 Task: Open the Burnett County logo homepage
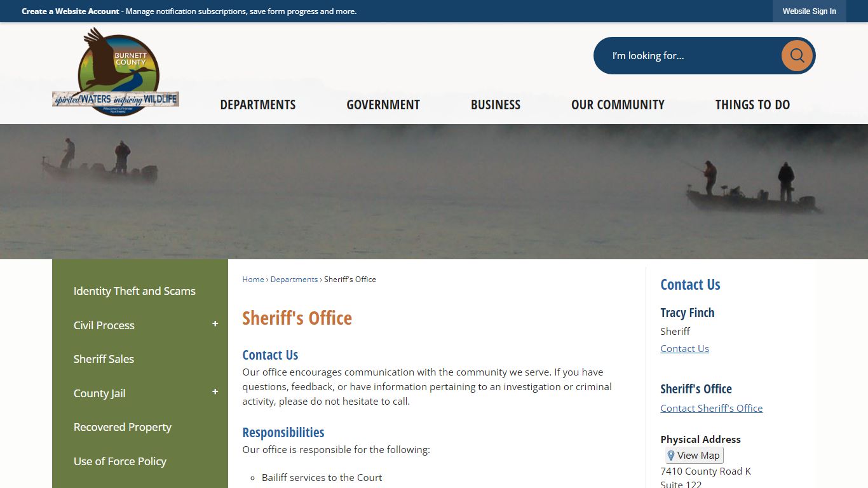point(116,72)
